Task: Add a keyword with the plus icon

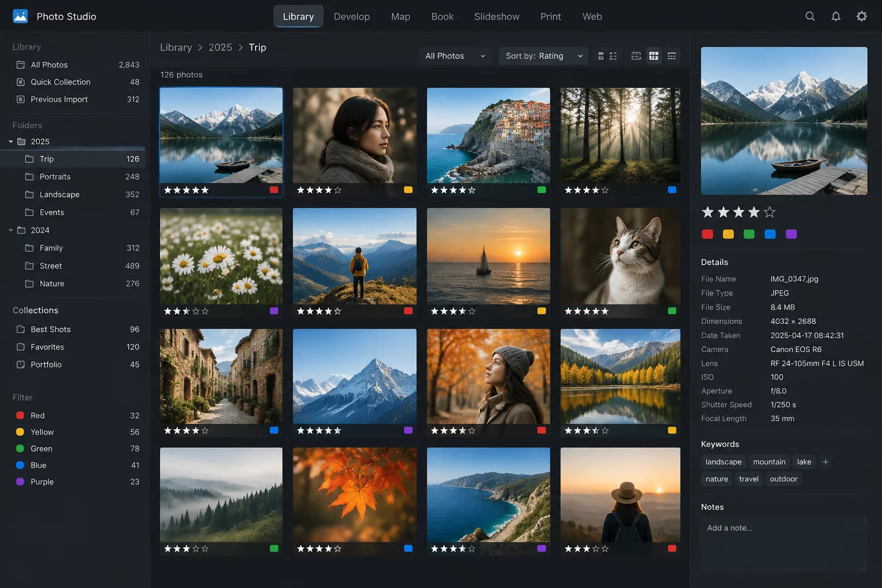Action: (x=826, y=462)
